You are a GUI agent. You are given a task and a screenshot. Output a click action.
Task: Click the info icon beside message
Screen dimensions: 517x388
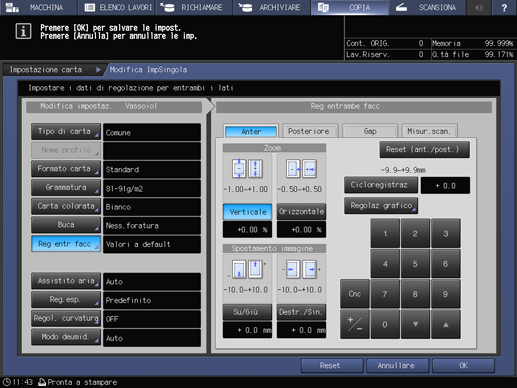tap(23, 31)
